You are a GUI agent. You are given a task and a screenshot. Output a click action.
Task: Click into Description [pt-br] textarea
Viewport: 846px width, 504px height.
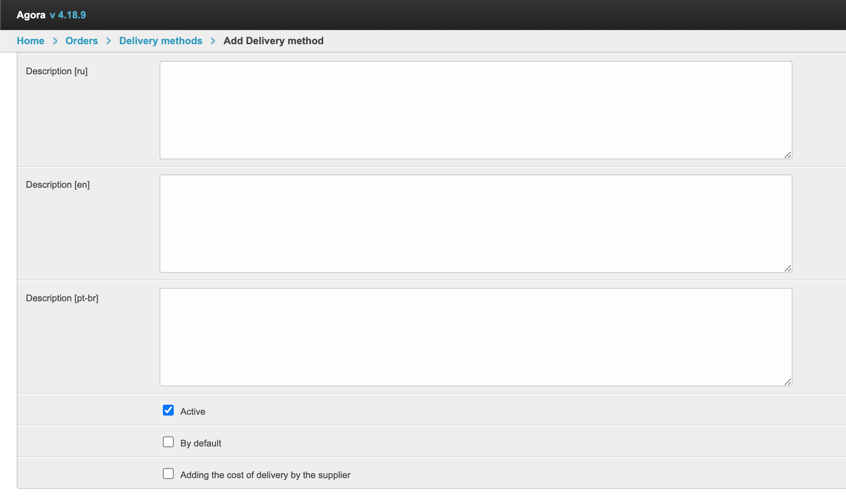click(476, 337)
